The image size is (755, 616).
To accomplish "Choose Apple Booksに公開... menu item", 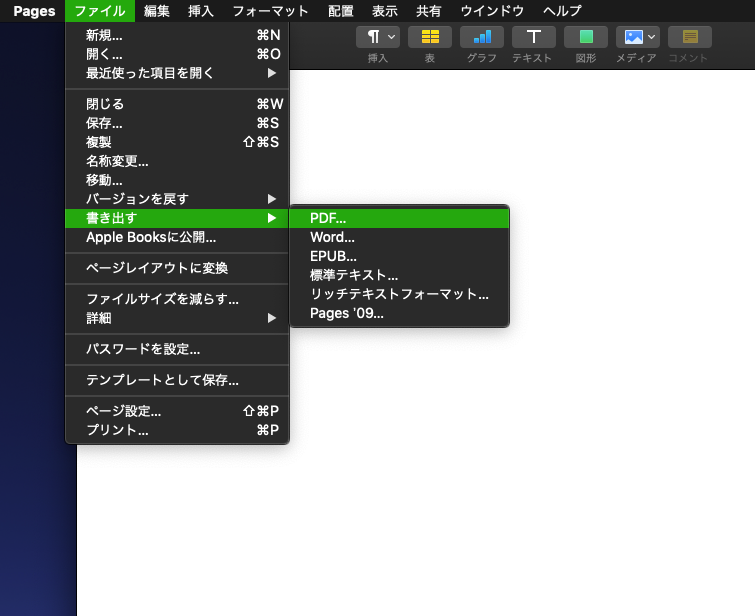I will (177, 237).
